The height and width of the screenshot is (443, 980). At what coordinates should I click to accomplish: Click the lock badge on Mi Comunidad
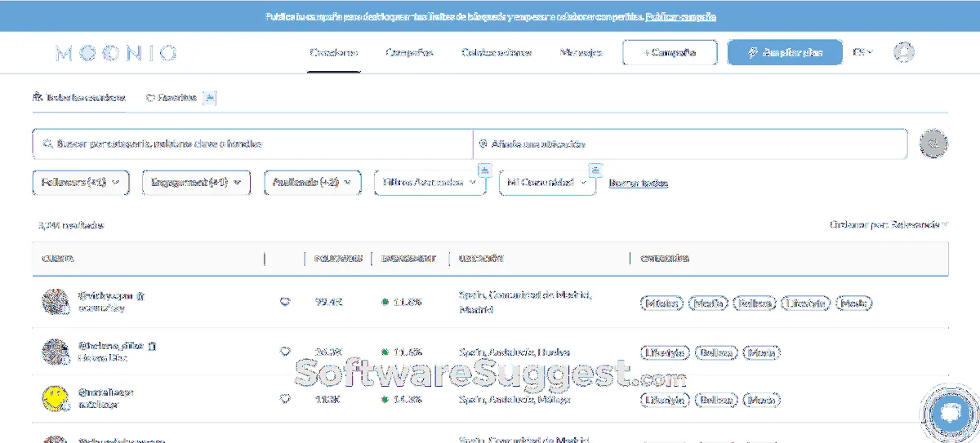pos(595,170)
